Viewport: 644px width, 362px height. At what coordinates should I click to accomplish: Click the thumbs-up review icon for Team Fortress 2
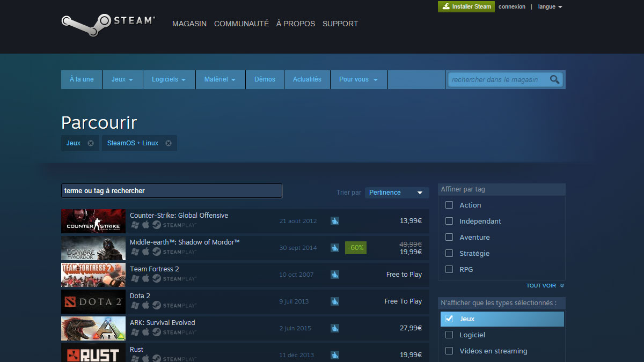[335, 275]
